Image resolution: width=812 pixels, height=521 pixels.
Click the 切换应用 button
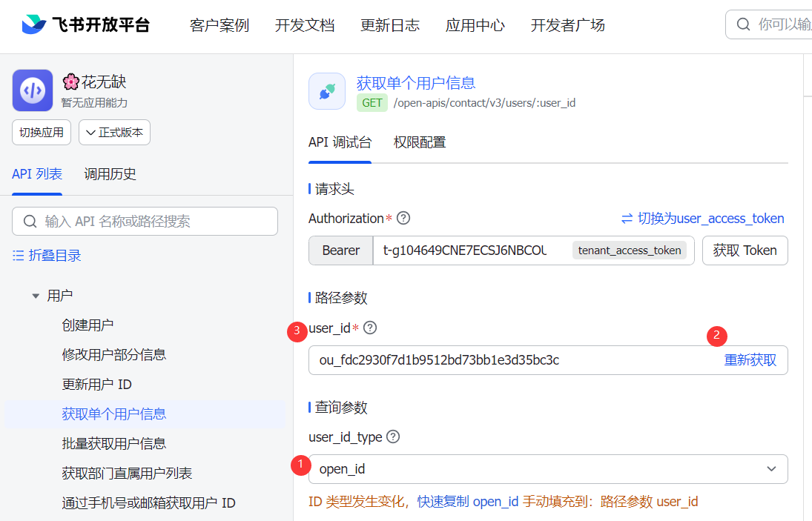(42, 133)
